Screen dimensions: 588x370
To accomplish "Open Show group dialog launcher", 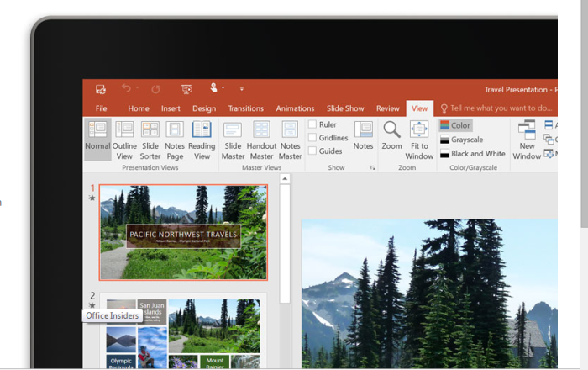I will pyautogui.click(x=372, y=167).
